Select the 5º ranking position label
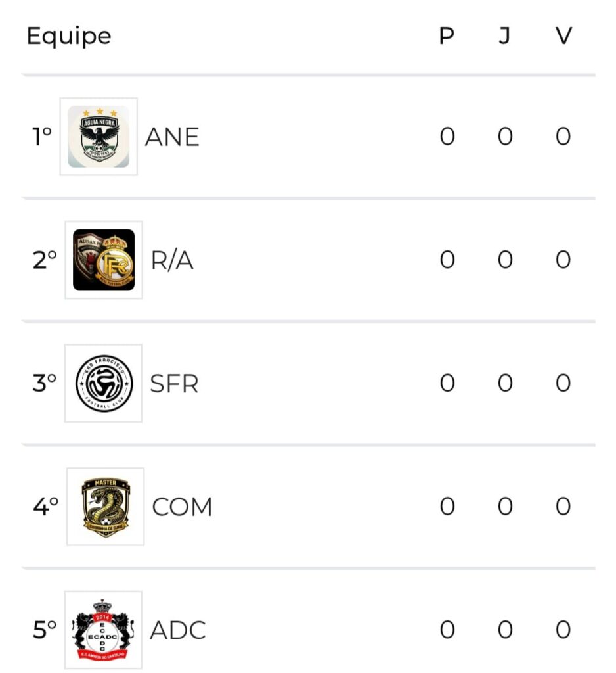Screen dimensions: 616x673 (45, 630)
